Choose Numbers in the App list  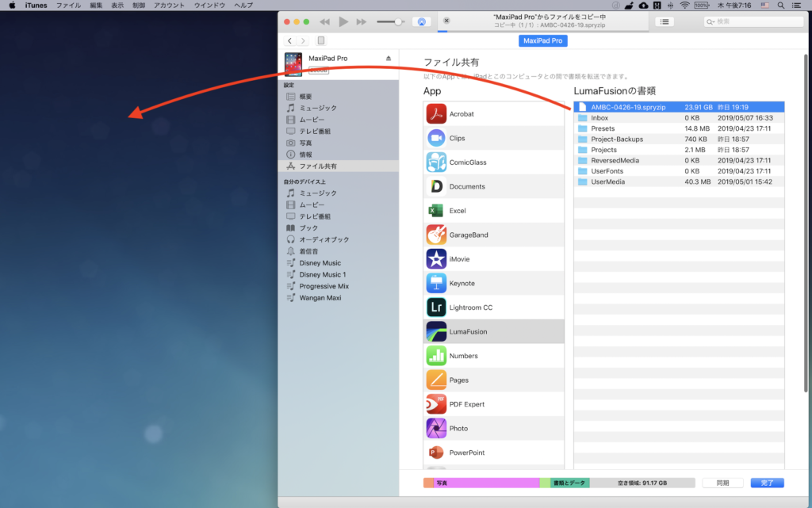(493, 356)
